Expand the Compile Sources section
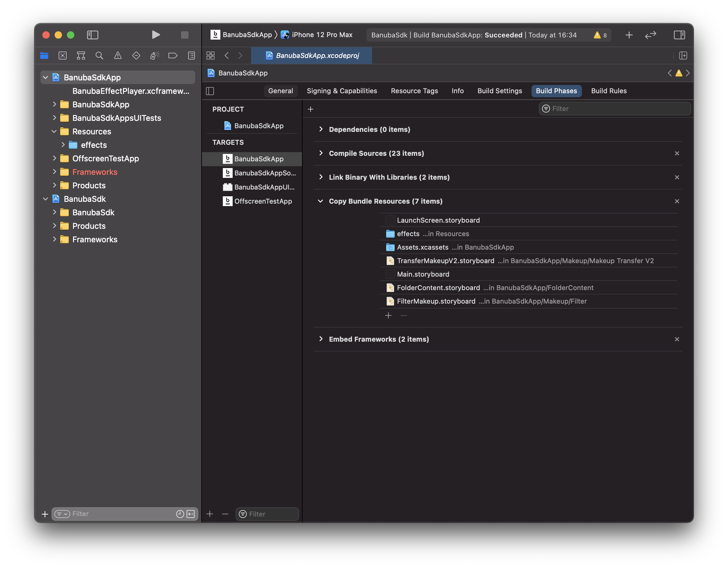This screenshot has height=568, width=728. coord(321,153)
